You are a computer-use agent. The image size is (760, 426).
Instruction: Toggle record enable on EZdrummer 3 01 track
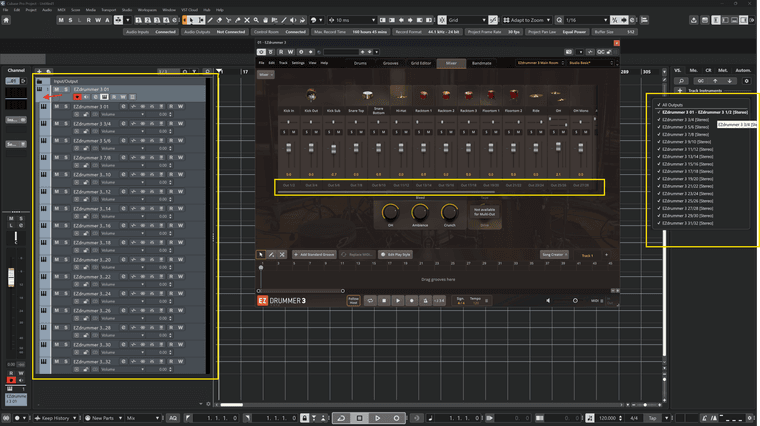coord(77,97)
